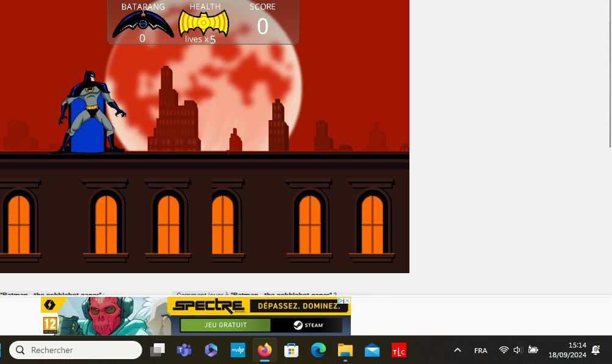The image size is (612, 364).
Task: Click the Rechercher search box
Action: pos(76,350)
